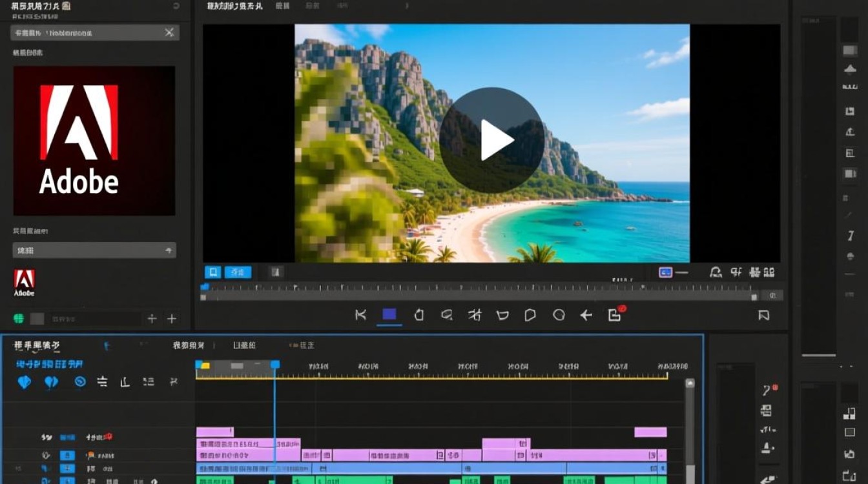Toggle the first blue heart icon in timeline tools
This screenshot has height=484, width=868.
[x=24, y=382]
